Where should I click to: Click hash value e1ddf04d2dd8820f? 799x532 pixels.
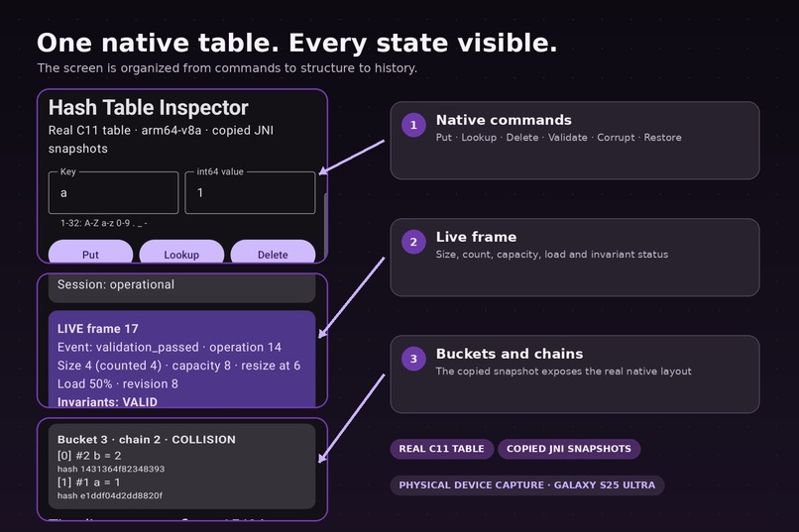[110, 495]
